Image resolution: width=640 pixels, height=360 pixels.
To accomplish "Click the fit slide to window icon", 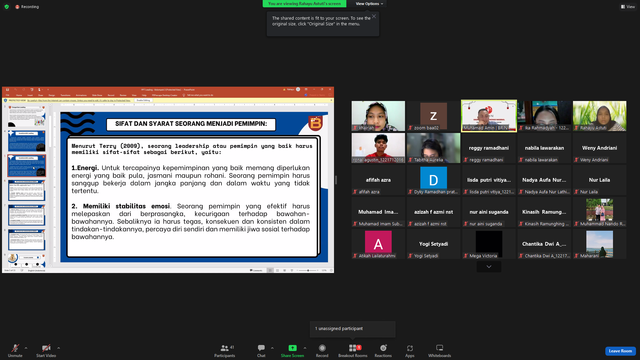I will point(331,270).
